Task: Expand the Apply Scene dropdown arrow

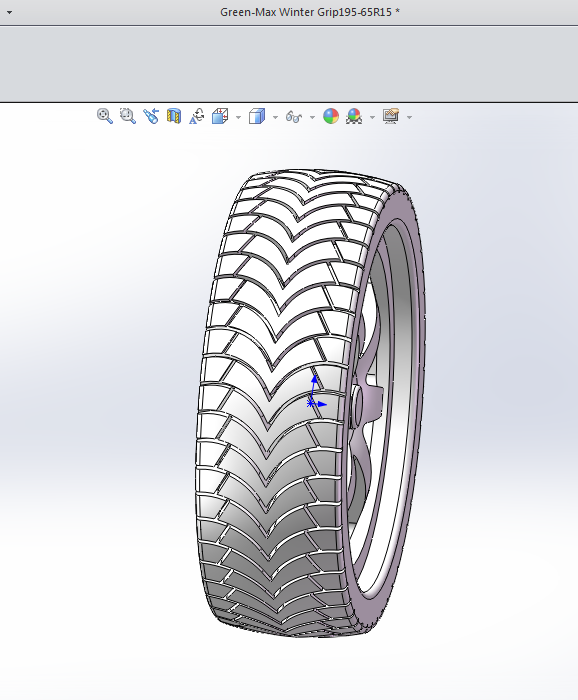Action: click(x=373, y=117)
